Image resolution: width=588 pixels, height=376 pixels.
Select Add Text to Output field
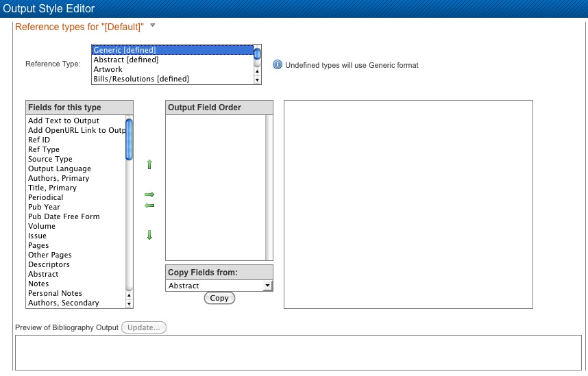(x=64, y=121)
